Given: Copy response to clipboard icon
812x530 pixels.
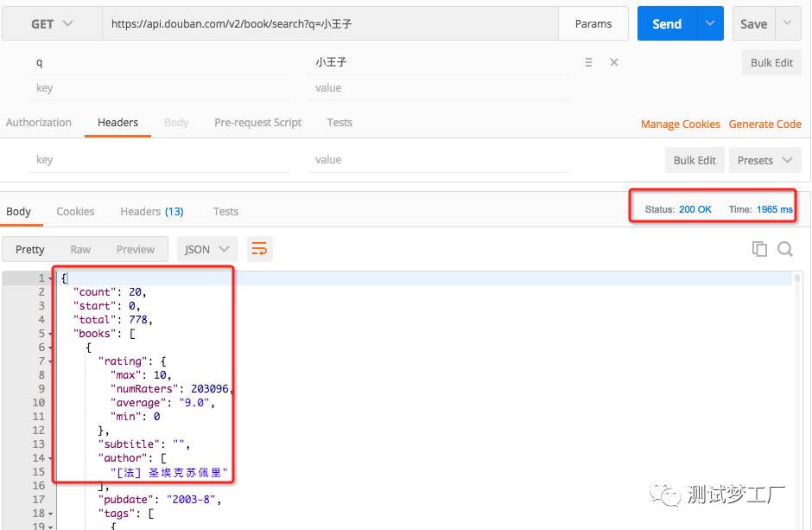Looking at the screenshot, I should (759, 249).
